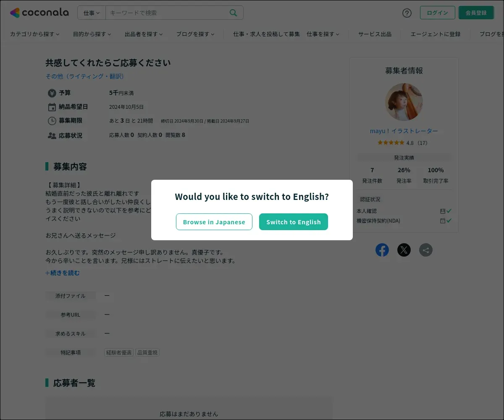Expand +続きを読む to read more

point(63,273)
